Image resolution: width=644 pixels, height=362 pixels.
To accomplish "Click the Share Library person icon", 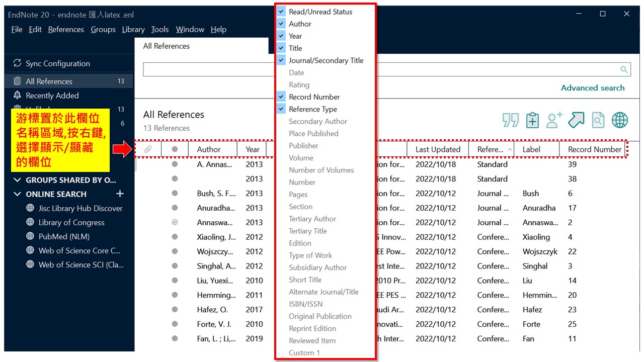I will (x=554, y=120).
